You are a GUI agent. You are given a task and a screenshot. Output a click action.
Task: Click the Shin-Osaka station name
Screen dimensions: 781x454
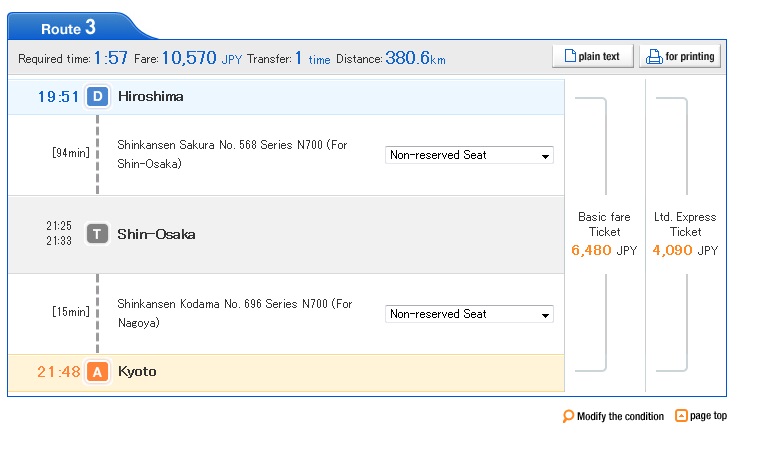point(156,234)
